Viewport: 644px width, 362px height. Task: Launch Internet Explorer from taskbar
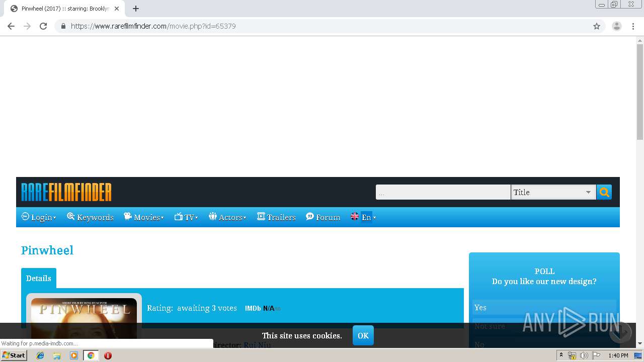(x=40, y=355)
